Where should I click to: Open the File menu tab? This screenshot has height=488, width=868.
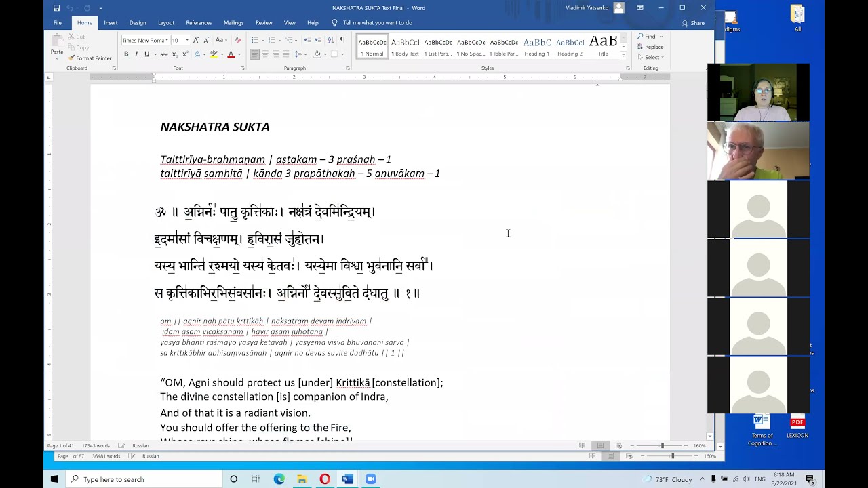coord(58,23)
